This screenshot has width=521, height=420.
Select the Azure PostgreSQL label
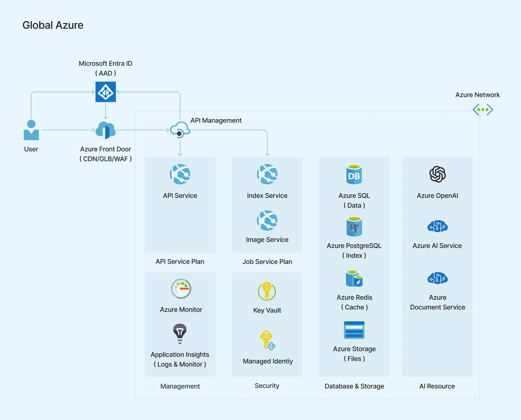click(x=354, y=246)
